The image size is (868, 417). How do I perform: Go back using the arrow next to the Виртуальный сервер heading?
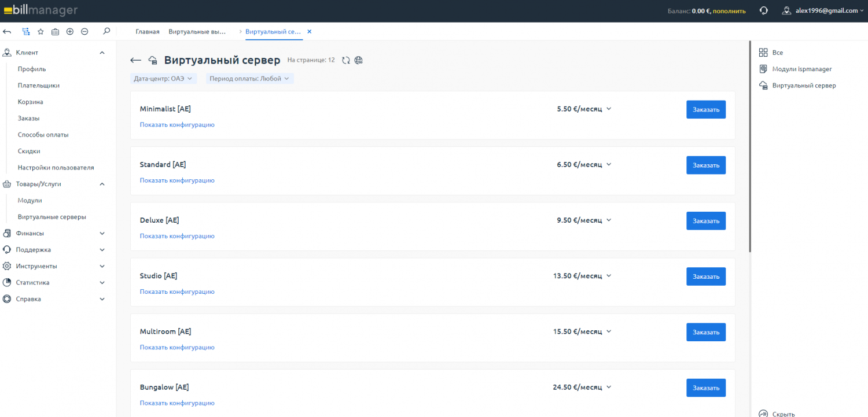click(136, 60)
